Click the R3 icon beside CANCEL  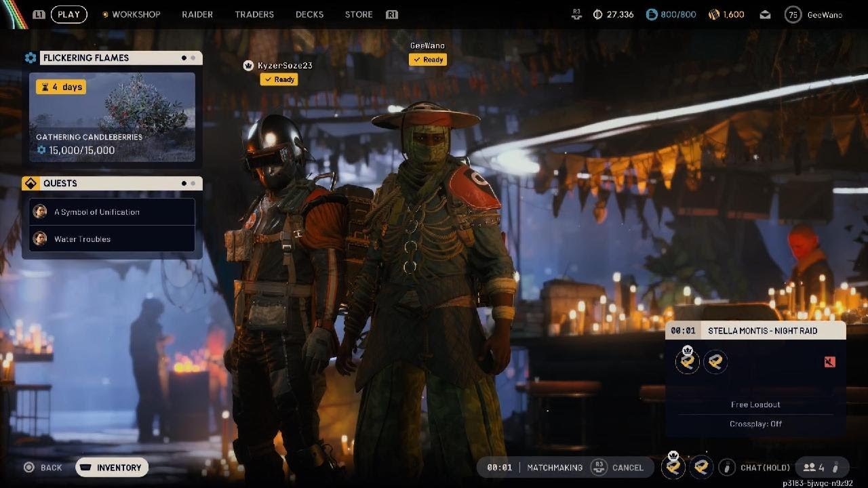599,467
